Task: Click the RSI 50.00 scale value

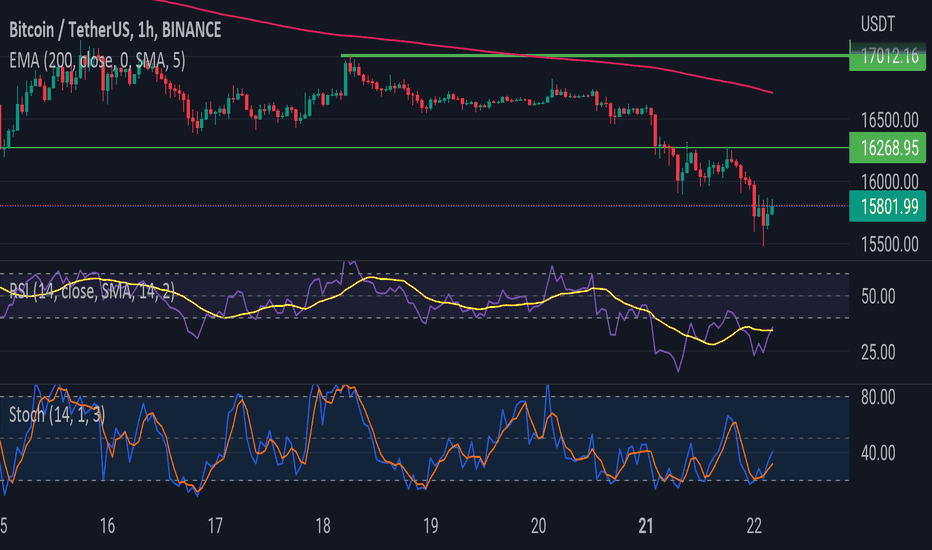Action: (x=878, y=296)
